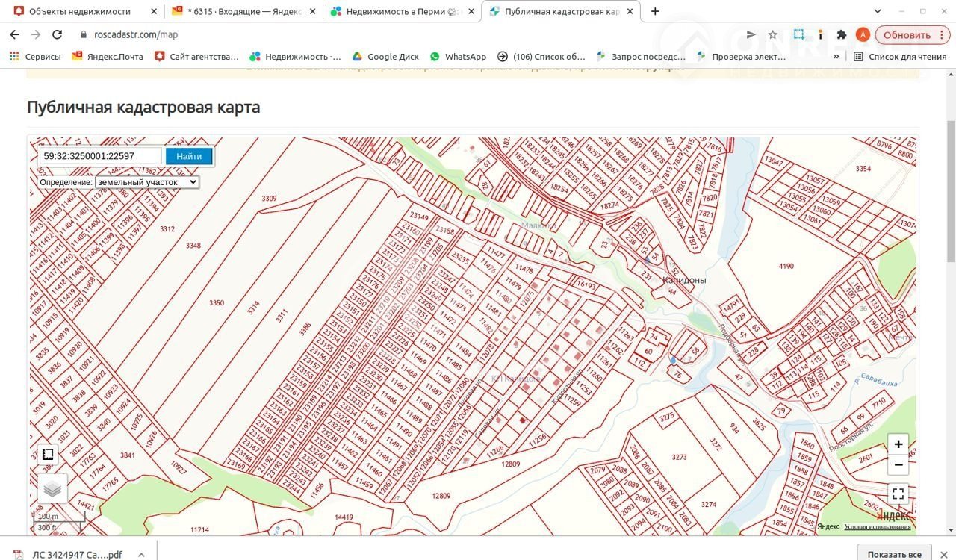Switch to 'Недвижимость в Перми' tab
The width and height of the screenshot is (956, 560).
[x=402, y=11]
